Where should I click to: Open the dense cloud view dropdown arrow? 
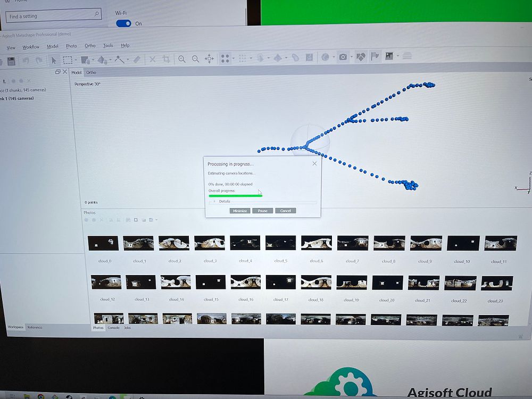pos(251,59)
